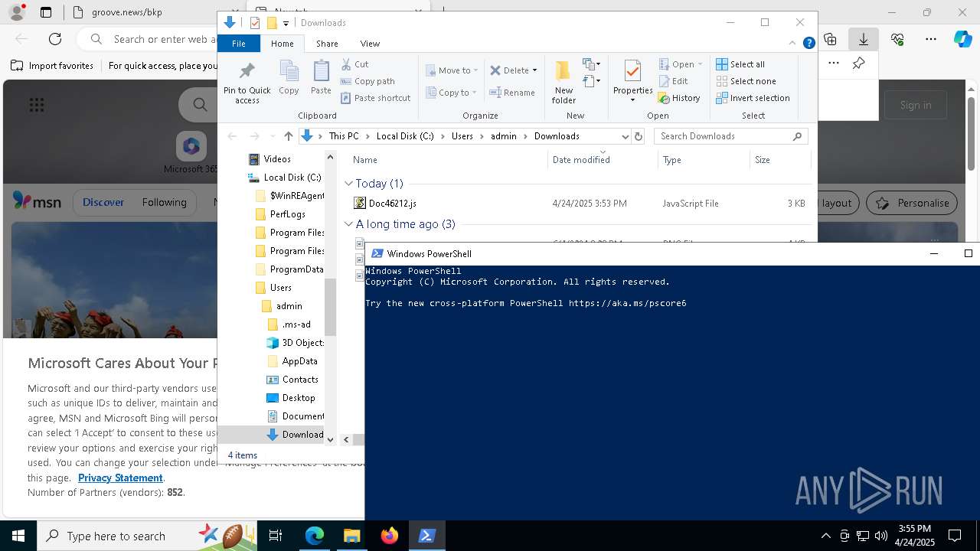980x551 pixels.
Task: Switch to the Home ribbon tab
Action: click(x=282, y=44)
